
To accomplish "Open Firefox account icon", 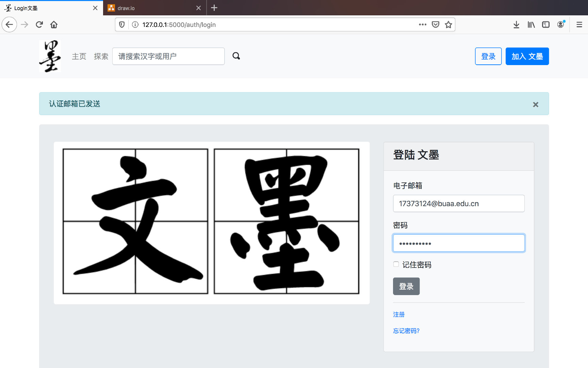I will click(x=561, y=25).
